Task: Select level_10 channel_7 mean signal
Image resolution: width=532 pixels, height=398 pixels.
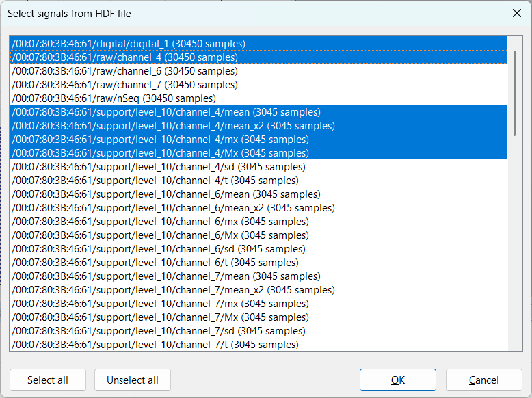Action: tap(165, 276)
